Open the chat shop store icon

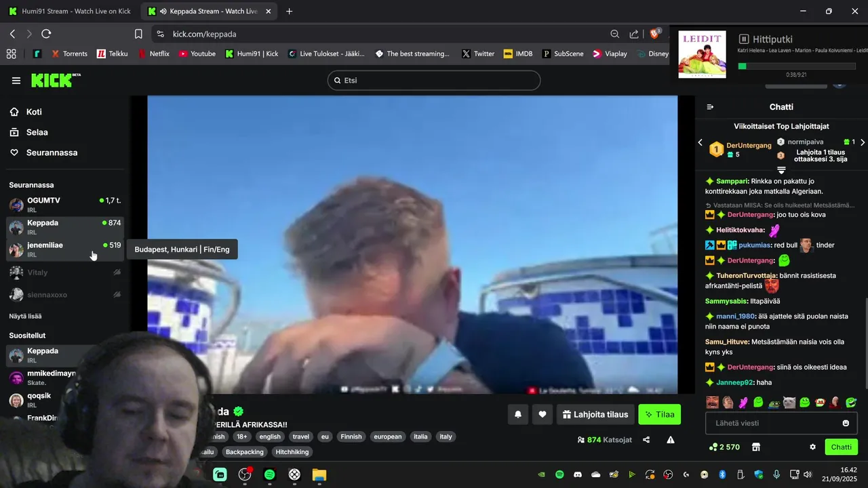tap(756, 447)
